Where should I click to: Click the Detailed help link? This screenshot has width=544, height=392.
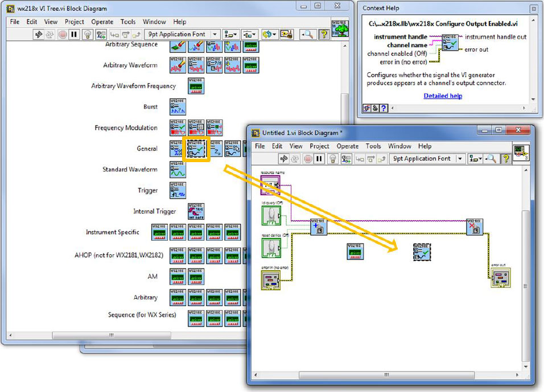click(x=443, y=96)
